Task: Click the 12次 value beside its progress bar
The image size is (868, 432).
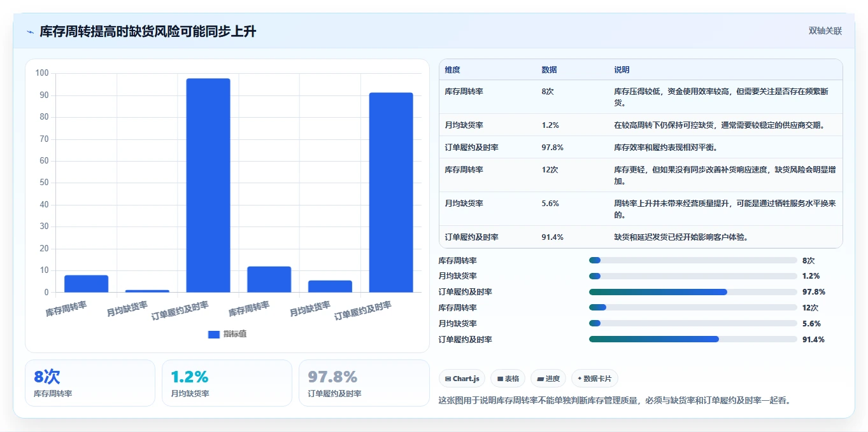Action: click(x=810, y=308)
